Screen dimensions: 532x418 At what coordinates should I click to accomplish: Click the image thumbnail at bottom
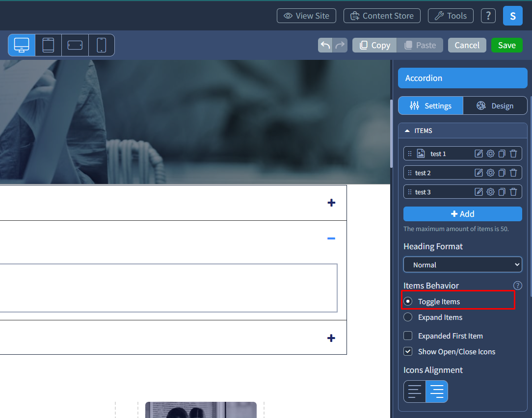coord(200,410)
